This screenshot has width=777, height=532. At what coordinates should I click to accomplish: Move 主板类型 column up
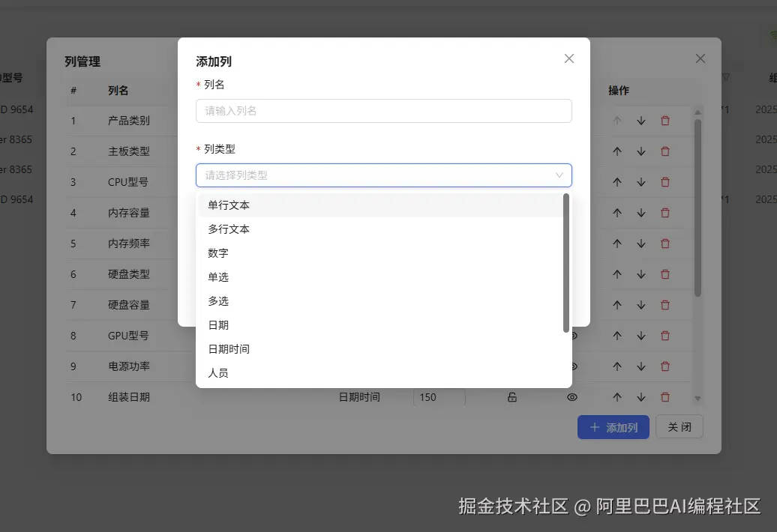pos(617,151)
